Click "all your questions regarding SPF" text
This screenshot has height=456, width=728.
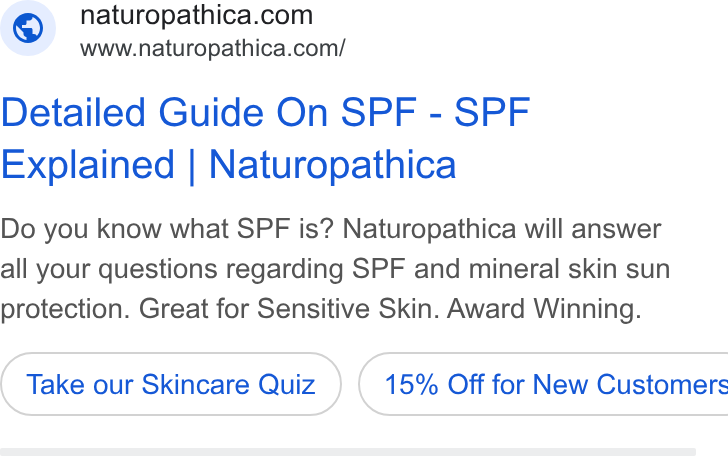tap(203, 269)
